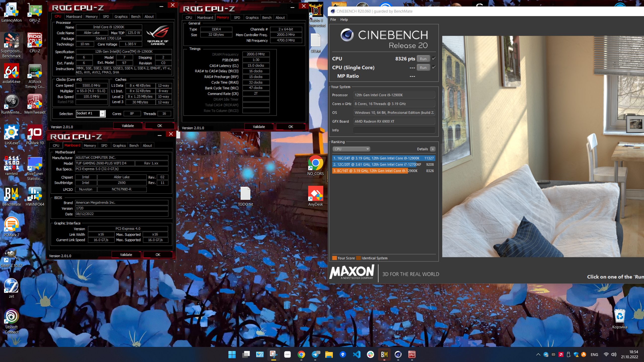
Task: Select your score row 8C/16T 8326
Action: click(383, 171)
